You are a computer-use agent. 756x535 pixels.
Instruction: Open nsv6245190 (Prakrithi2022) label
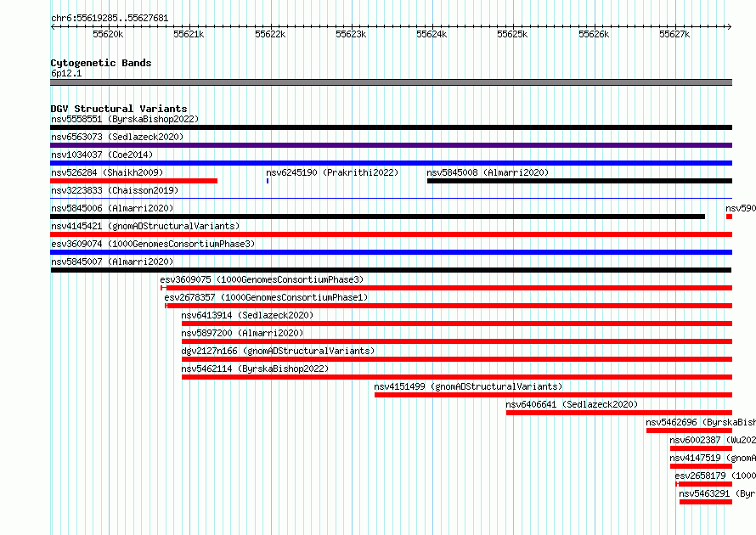(x=332, y=172)
